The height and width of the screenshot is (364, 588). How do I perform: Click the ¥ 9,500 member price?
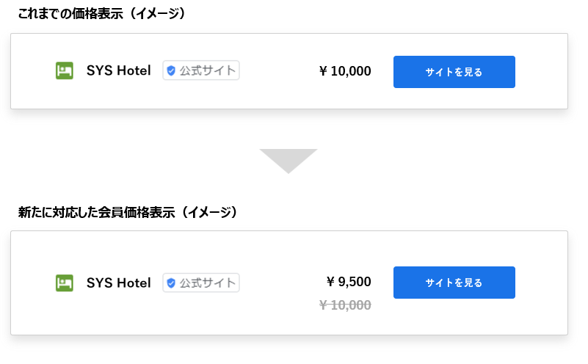(x=349, y=282)
